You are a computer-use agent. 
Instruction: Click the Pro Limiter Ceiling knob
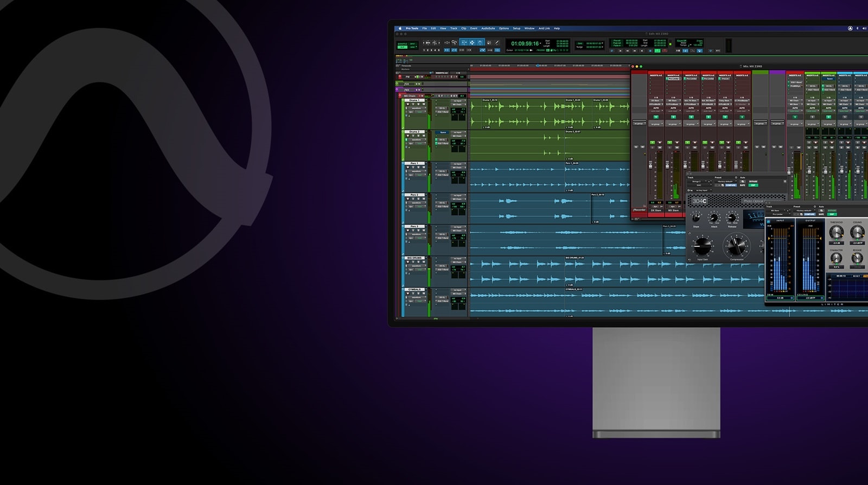858,232
